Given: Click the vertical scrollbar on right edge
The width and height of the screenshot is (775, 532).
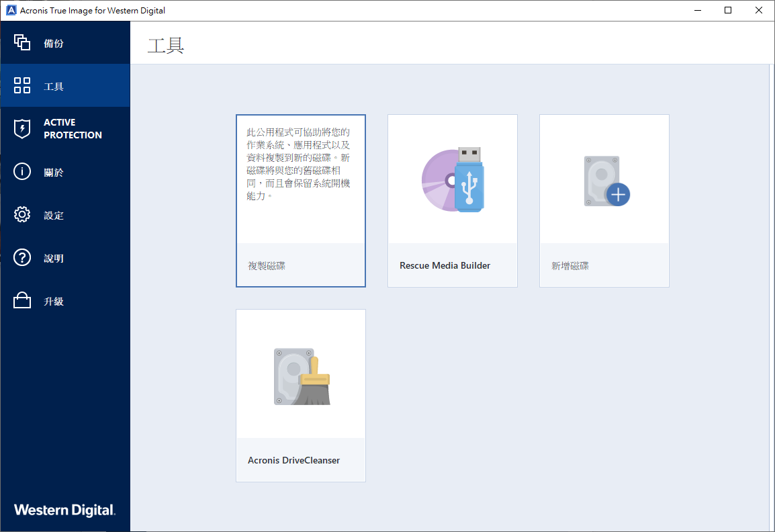Looking at the screenshot, I should click(772, 297).
